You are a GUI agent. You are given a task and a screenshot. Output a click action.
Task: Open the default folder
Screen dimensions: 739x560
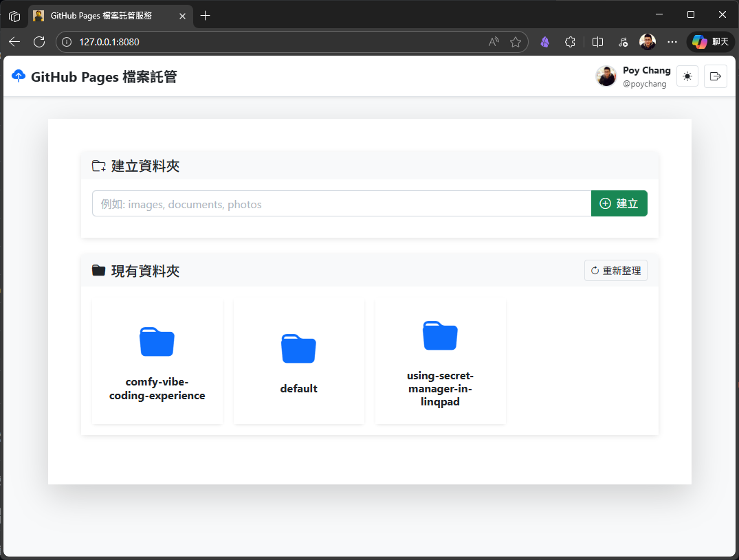pyautogui.click(x=298, y=361)
